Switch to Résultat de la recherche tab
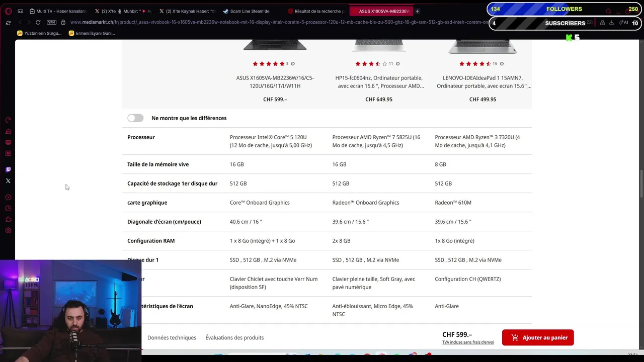 pos(316,11)
